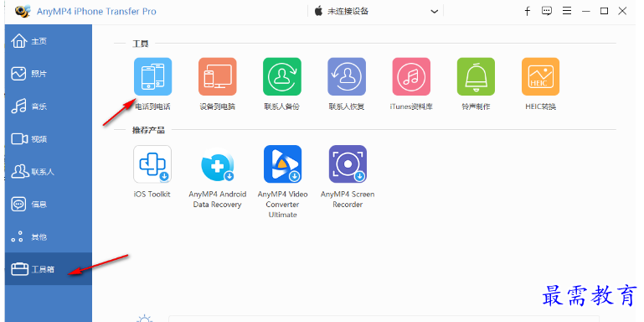Download AnyMP4 Video Converter Ultimate

[282, 164]
